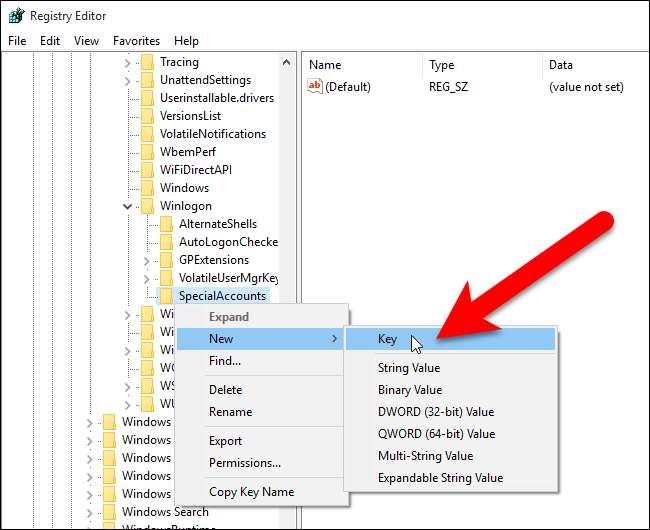650x530 pixels.
Task: Choose String Value from submenu
Action: [x=450, y=368]
